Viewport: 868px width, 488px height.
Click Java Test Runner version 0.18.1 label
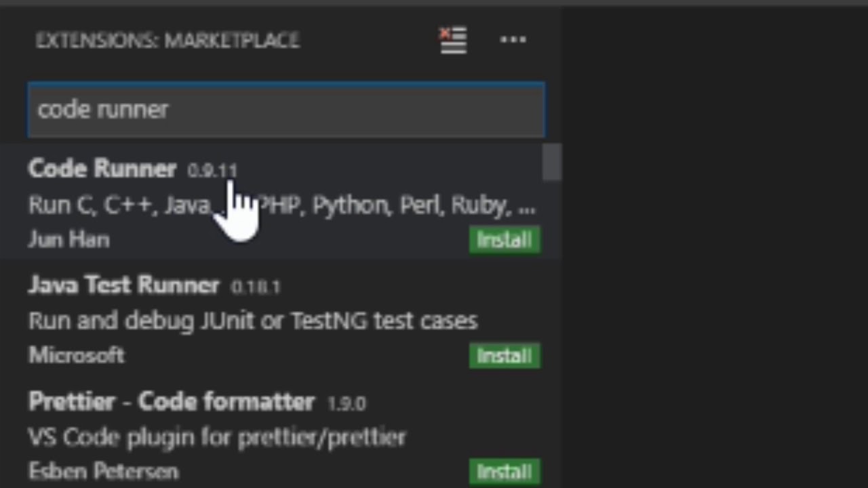click(256, 287)
